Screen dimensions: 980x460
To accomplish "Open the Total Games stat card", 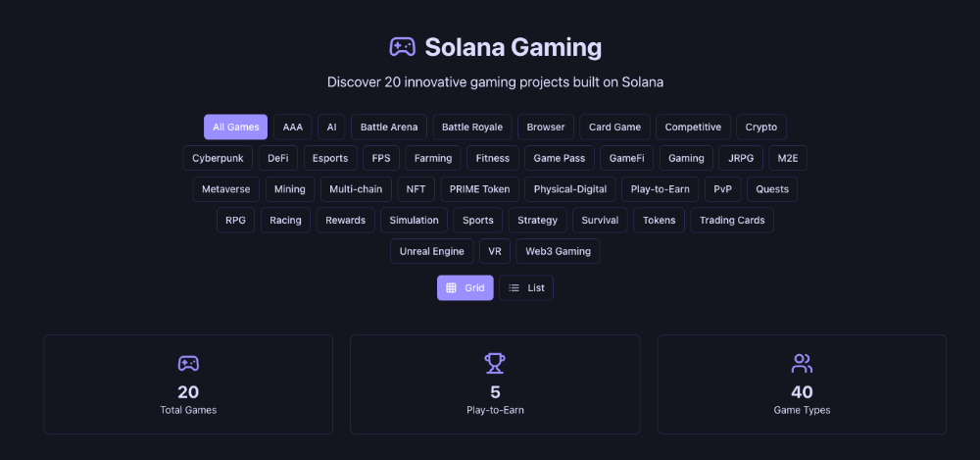I will click(x=188, y=384).
